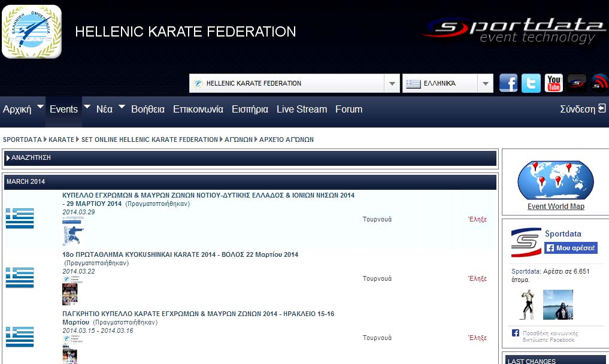Click the Greek flag beside 2014.03.29 event

20,219
